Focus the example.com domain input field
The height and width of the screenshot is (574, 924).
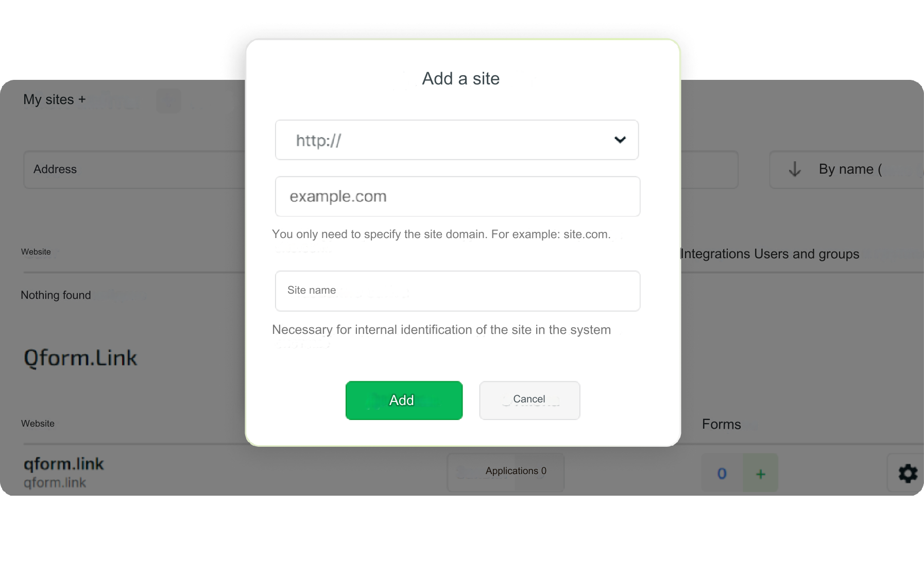coord(457,196)
